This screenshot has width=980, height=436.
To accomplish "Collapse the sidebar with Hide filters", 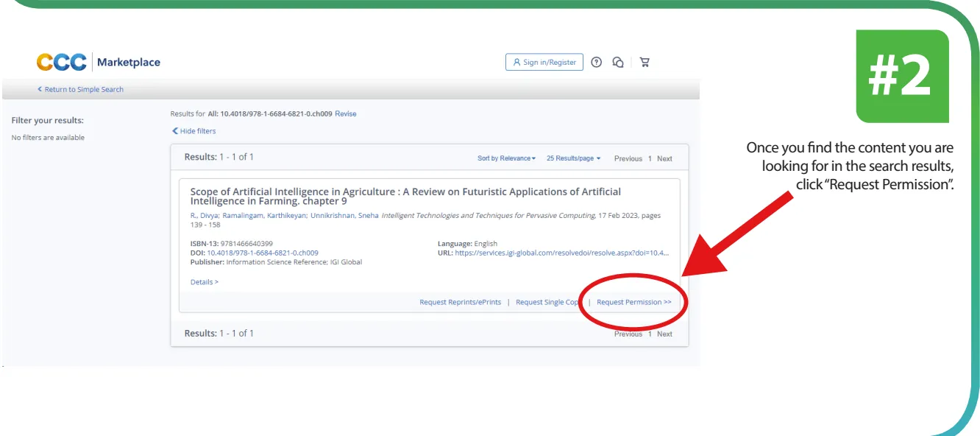I will pos(194,131).
